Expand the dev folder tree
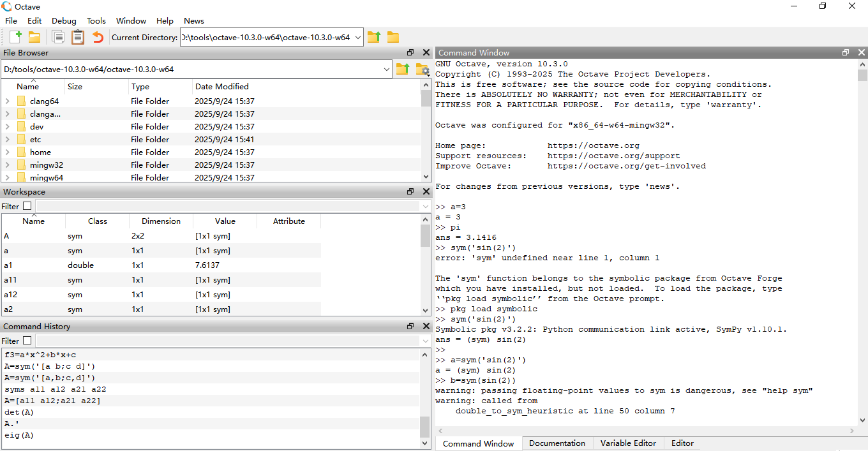Image resolution: width=868 pixels, height=451 pixels. coord(7,126)
